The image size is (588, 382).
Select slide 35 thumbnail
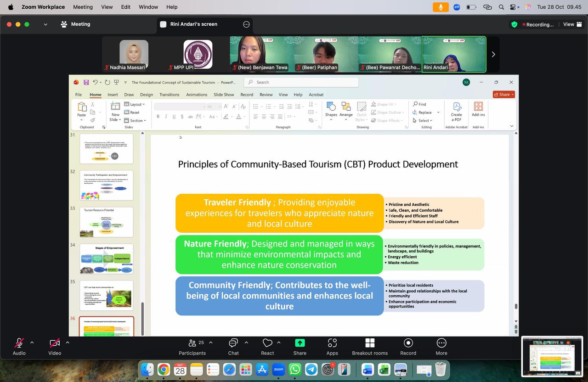pyautogui.click(x=107, y=296)
